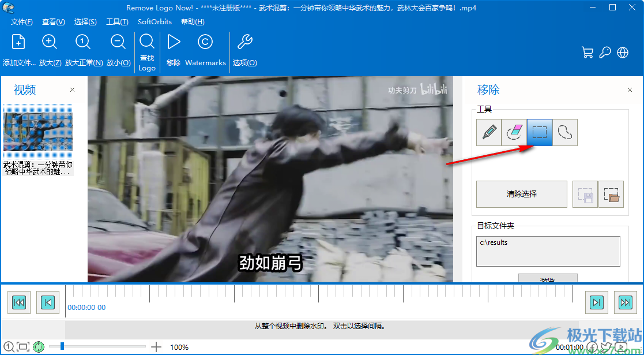Click the globe/language icon top right
Image resolution: width=644 pixels, height=355 pixels.
623,52
